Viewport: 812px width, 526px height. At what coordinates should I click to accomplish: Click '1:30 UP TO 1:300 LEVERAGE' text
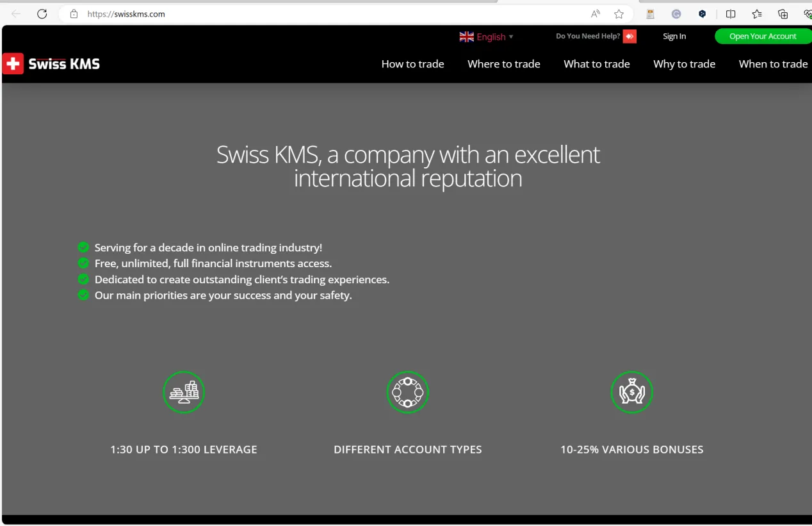184,450
